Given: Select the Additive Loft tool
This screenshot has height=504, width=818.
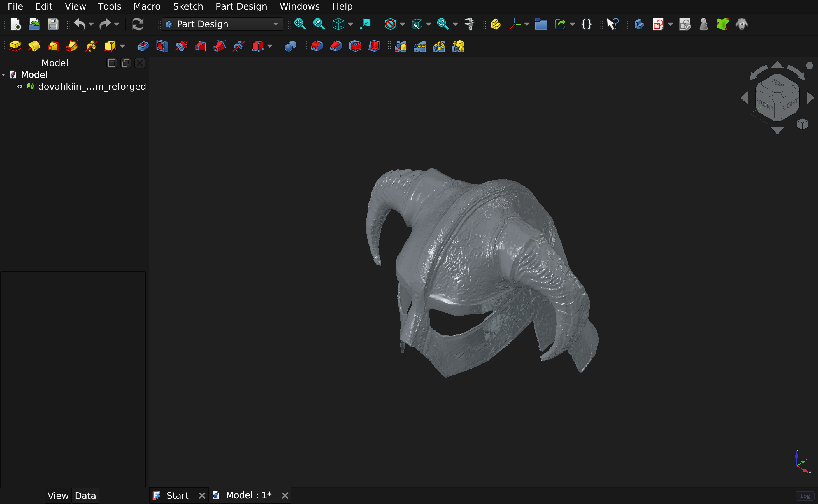Looking at the screenshot, I should 53,46.
